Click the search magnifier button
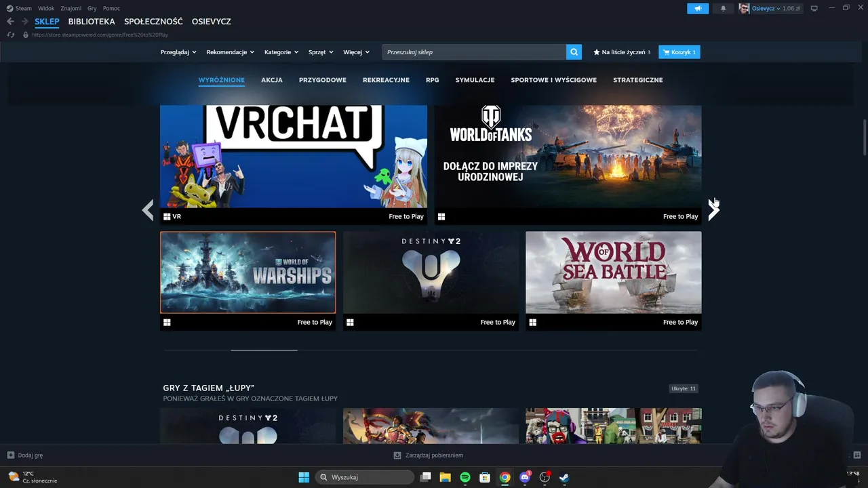The image size is (868, 488). (x=574, y=52)
